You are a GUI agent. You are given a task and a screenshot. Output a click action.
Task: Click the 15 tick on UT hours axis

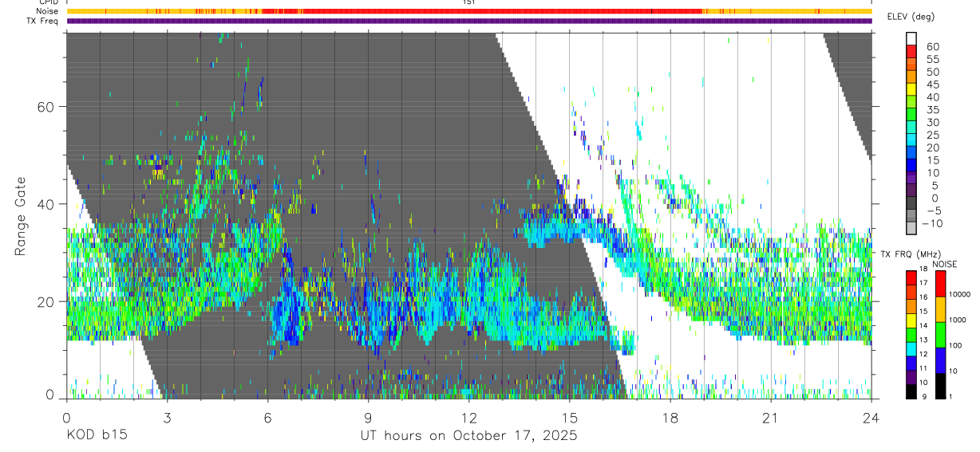(x=570, y=416)
